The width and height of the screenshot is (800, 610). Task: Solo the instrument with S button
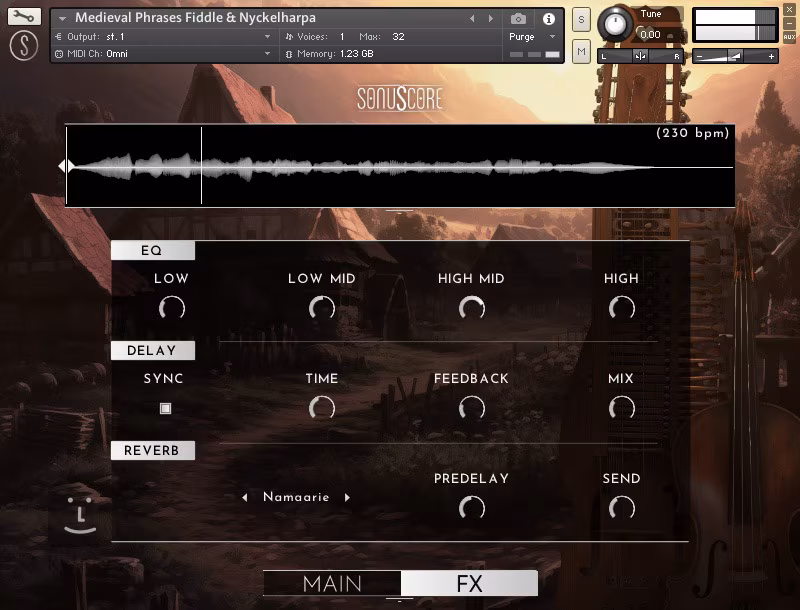coord(581,20)
